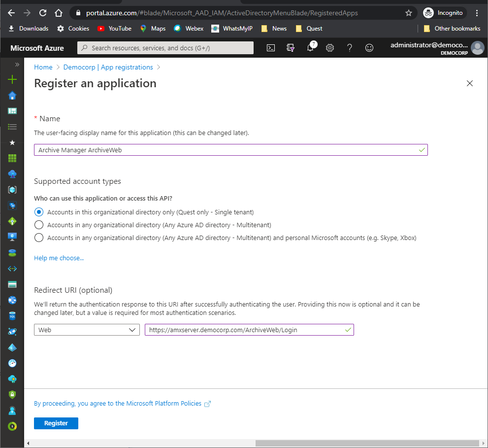The height and width of the screenshot is (448, 488).
Task: Open the Web redirect URI type dropdown
Action: pyautogui.click(x=87, y=330)
